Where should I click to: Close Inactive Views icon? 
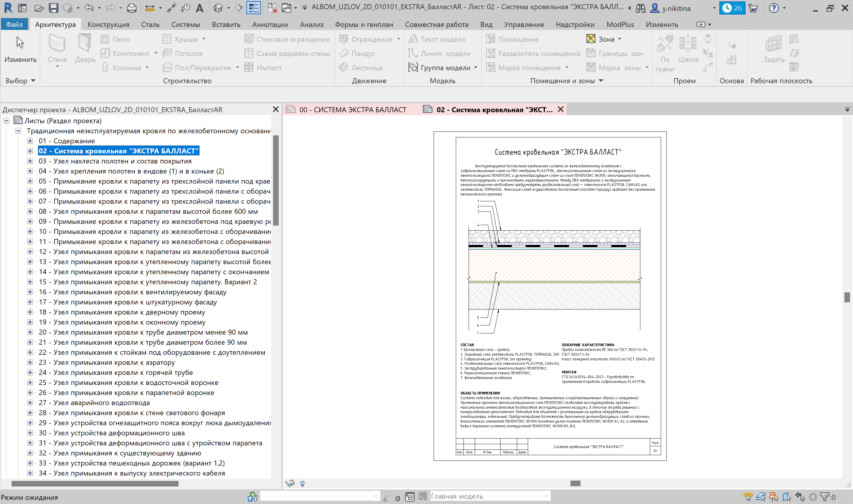tap(272, 8)
